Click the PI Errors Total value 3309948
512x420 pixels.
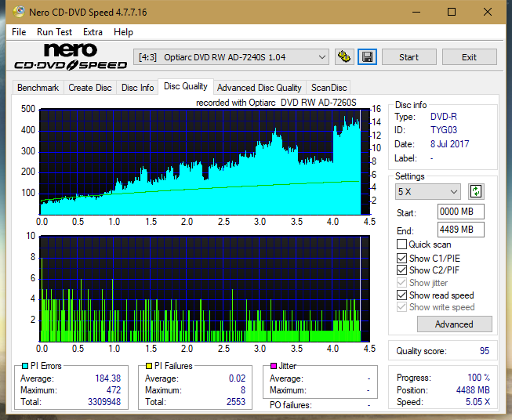tap(104, 402)
